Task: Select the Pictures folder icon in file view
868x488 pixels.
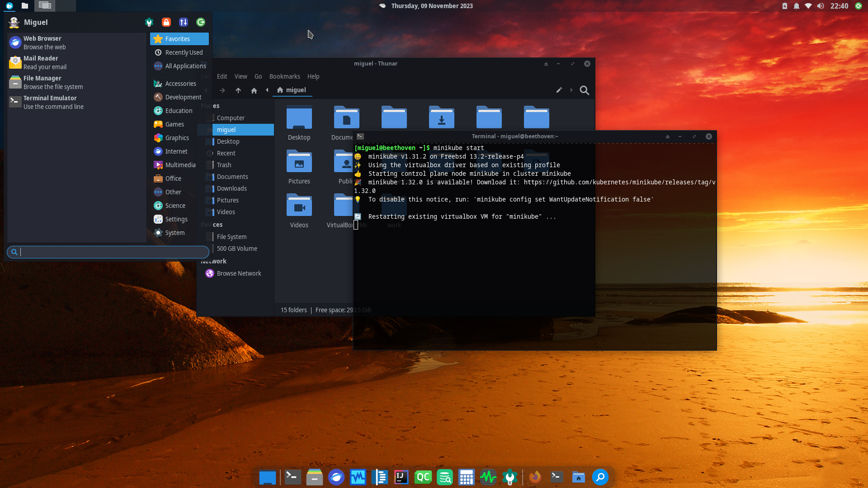Action: point(299,161)
